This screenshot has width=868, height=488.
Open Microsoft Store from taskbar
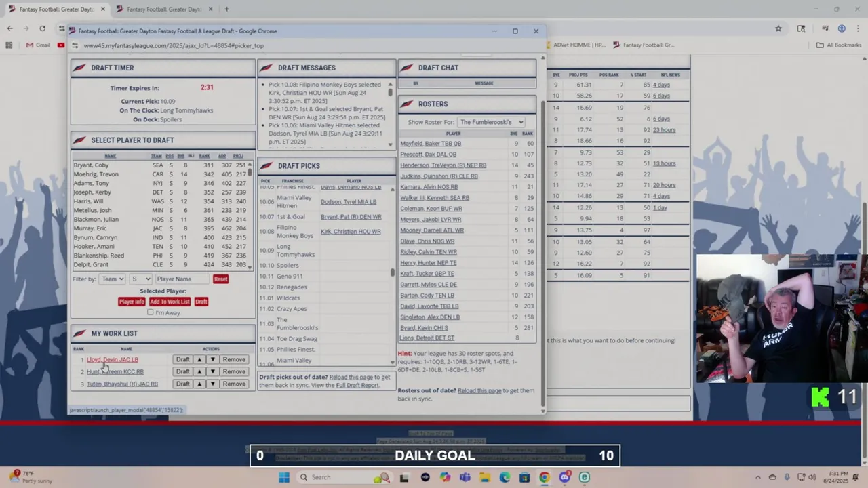(524, 477)
